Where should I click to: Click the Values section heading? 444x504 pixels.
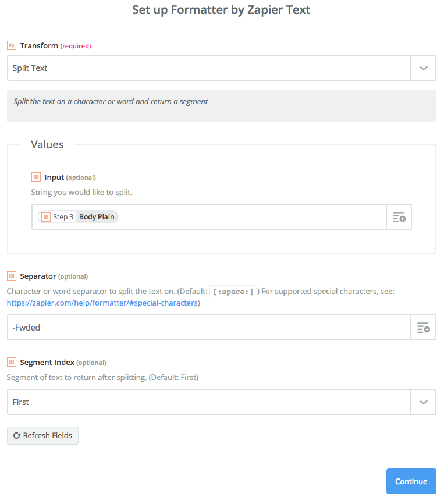[47, 144]
